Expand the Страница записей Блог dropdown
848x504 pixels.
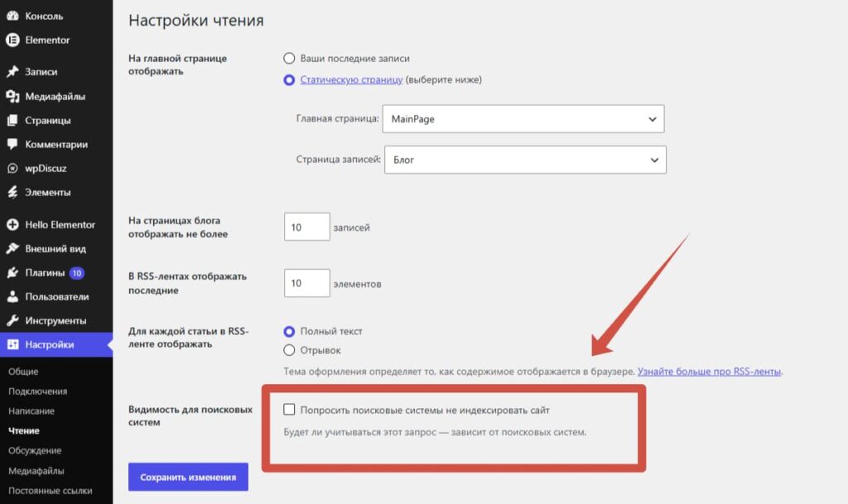pos(525,160)
